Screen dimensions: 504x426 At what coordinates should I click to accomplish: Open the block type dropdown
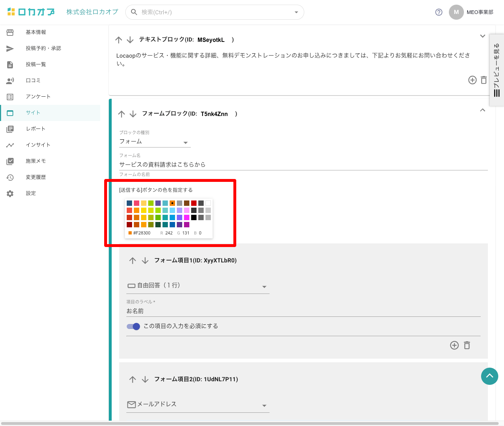(x=155, y=142)
